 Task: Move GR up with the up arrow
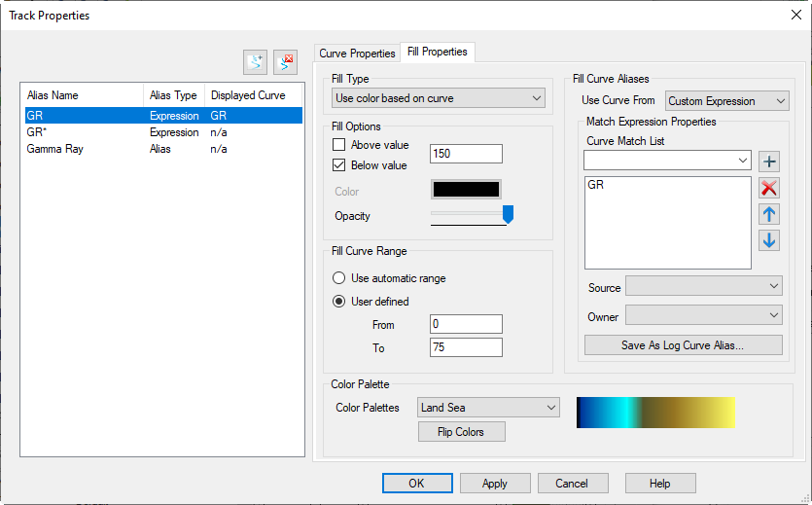click(769, 215)
